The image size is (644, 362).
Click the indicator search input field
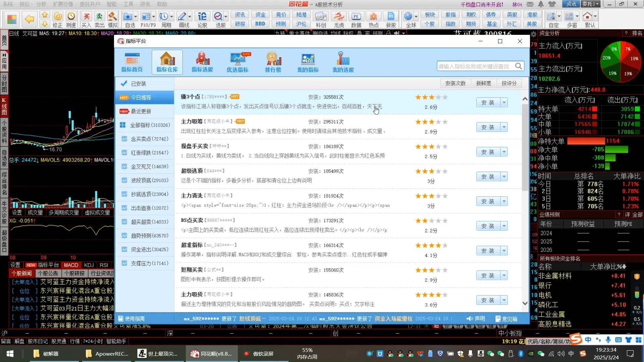476,66
